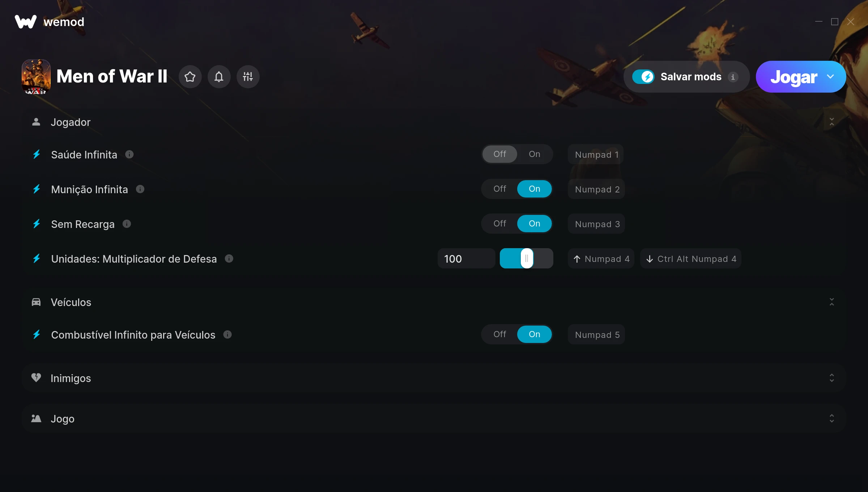Image resolution: width=868 pixels, height=492 pixels.
Task: Collapse the Jogador section
Action: pos(831,122)
